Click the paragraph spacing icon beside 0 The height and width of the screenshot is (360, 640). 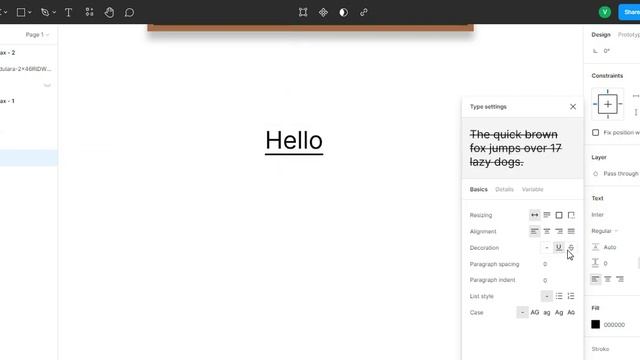pyautogui.click(x=595, y=263)
